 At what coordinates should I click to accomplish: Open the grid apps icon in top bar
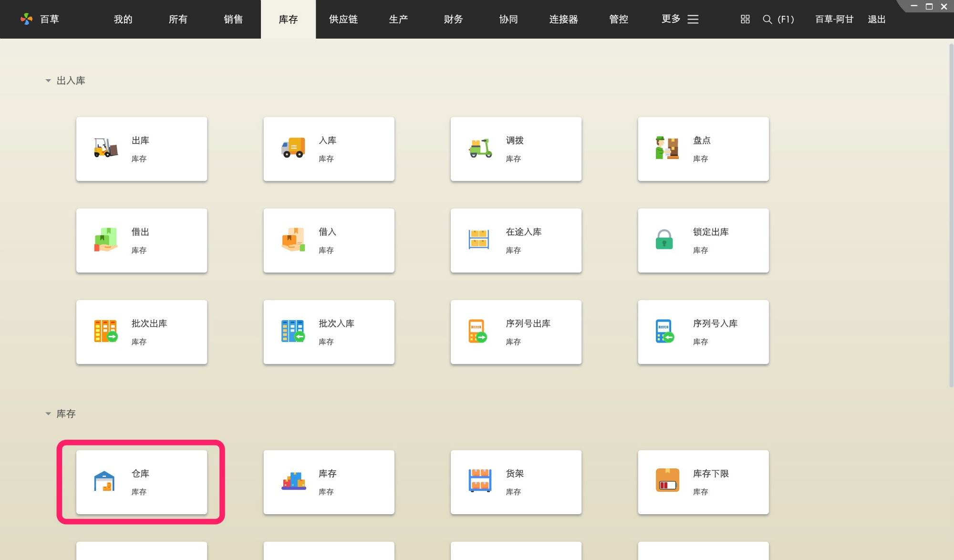[x=745, y=19]
